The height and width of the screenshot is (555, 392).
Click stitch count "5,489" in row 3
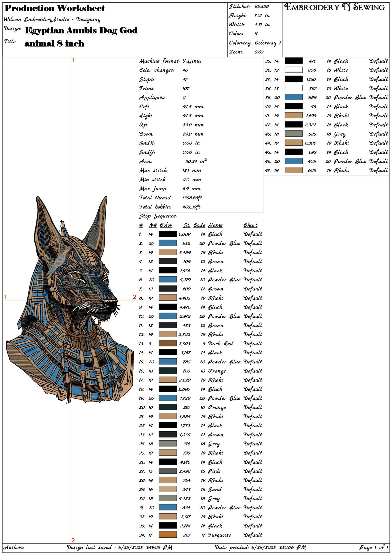point(185,253)
